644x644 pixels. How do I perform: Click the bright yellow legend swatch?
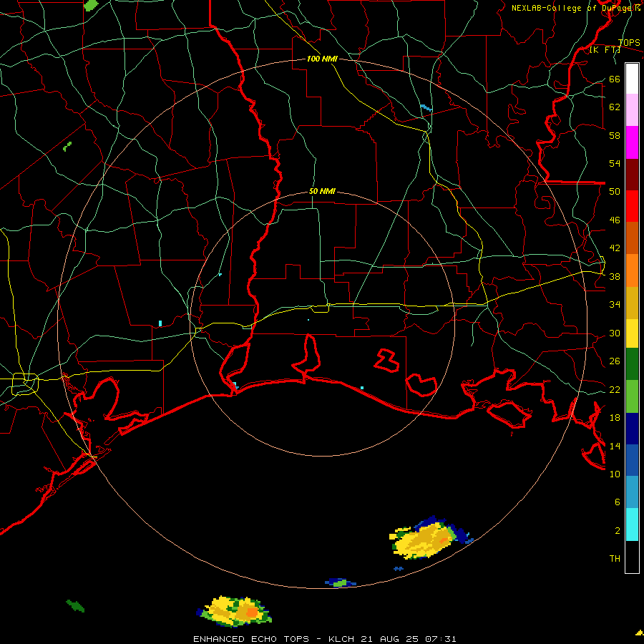(x=632, y=333)
